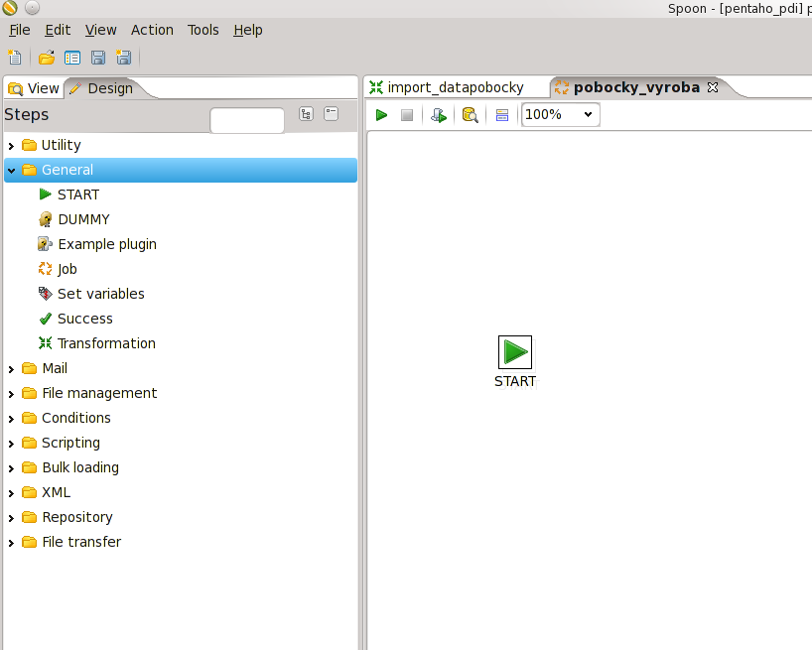
Task: Click the Replay job icon
Action: (x=438, y=115)
